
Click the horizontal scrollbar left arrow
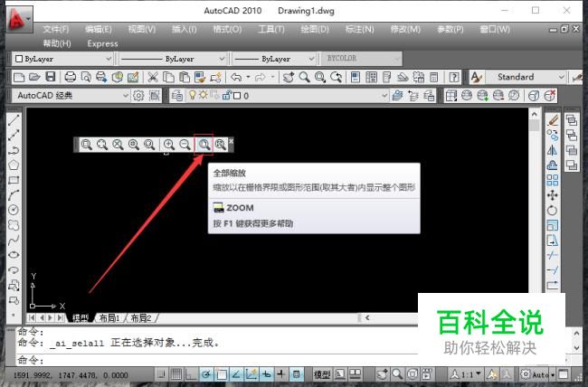click(367, 317)
